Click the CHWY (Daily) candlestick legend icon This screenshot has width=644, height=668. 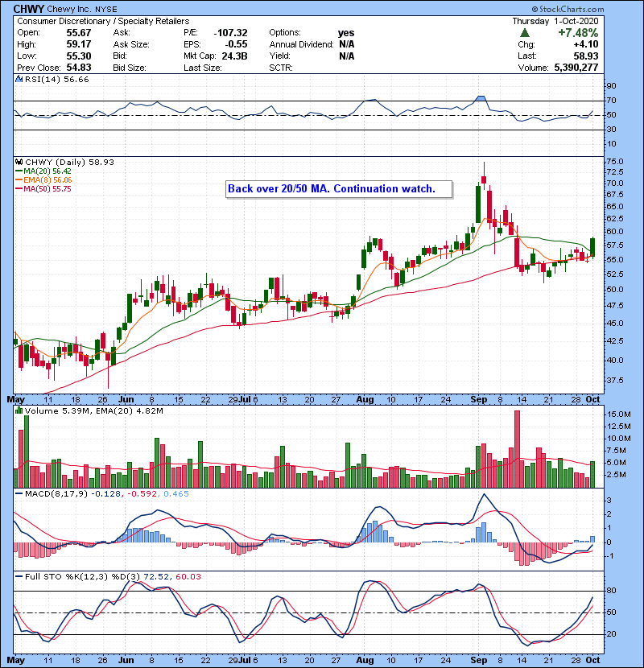point(19,162)
